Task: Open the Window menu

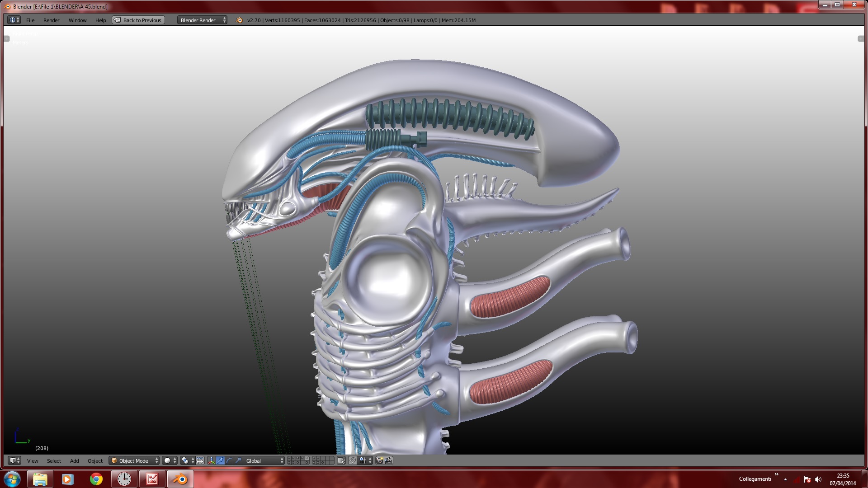Action: point(77,20)
